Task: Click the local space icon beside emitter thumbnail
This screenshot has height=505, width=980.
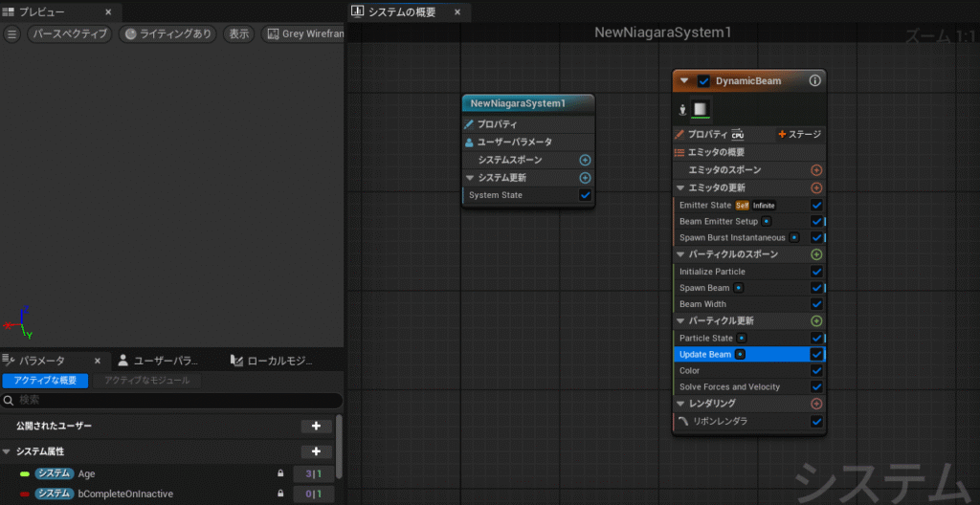Action: [x=682, y=110]
